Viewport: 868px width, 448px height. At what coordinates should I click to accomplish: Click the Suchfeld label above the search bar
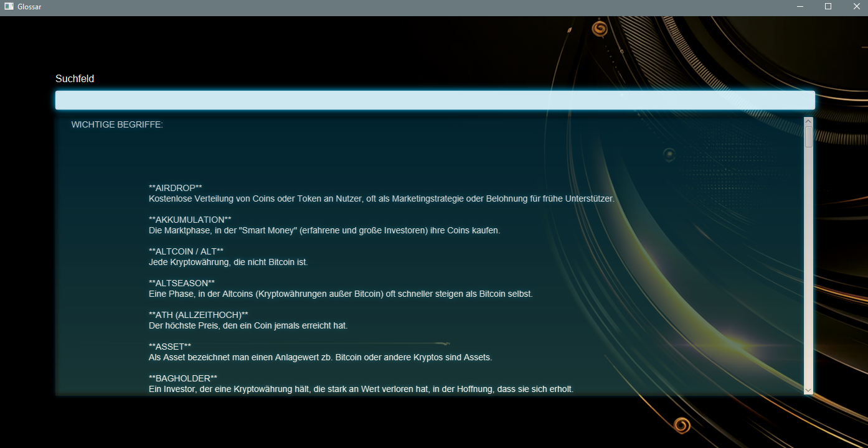(74, 78)
